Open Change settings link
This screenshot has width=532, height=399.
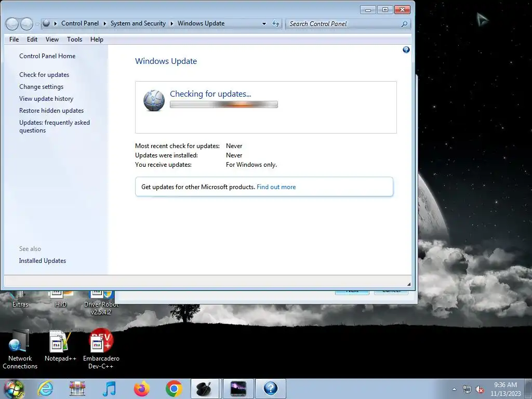coord(41,87)
